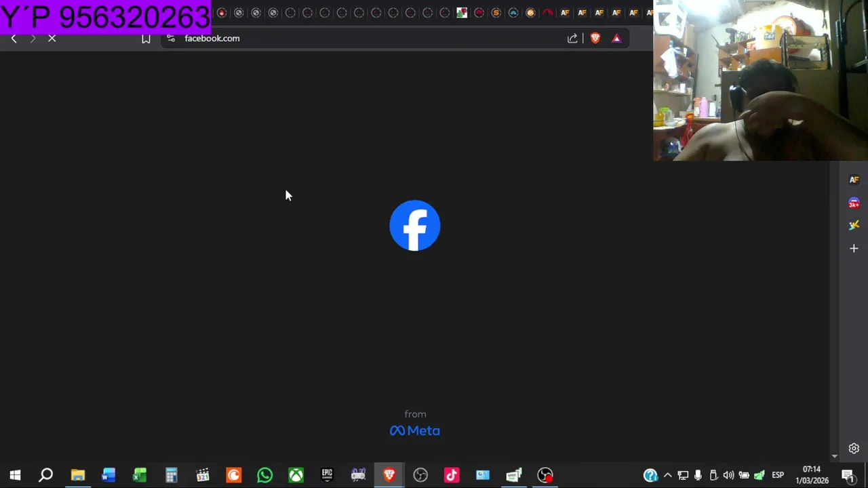Viewport: 868px width, 488px height.
Task: Open Epic Games Launcher from the taskbar
Action: click(x=327, y=475)
